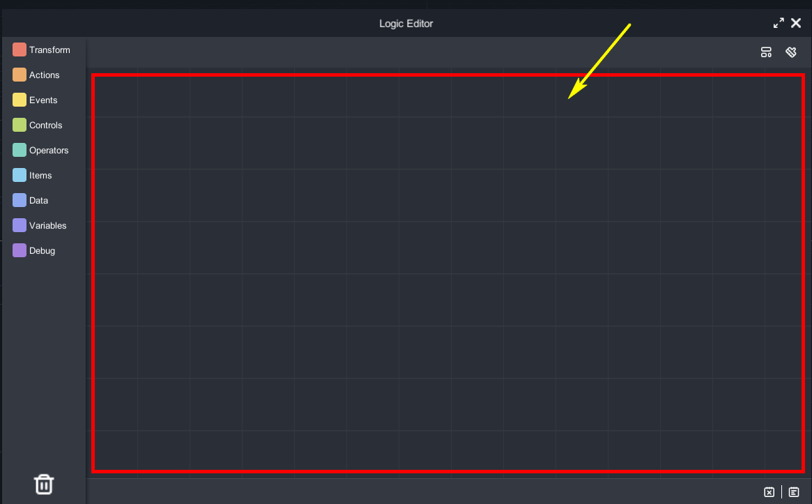Screen dimensions: 812x504
Task: Open the block layout arrange icon
Action: pos(766,52)
